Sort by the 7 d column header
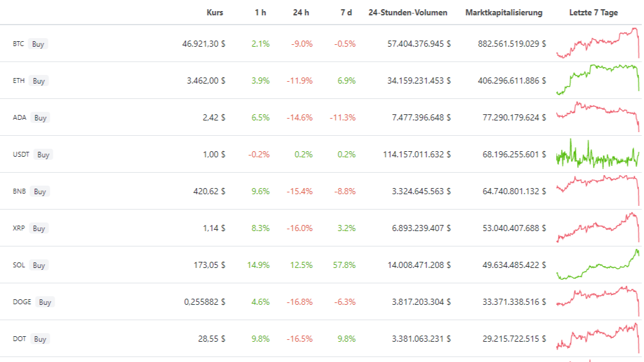 (x=346, y=13)
